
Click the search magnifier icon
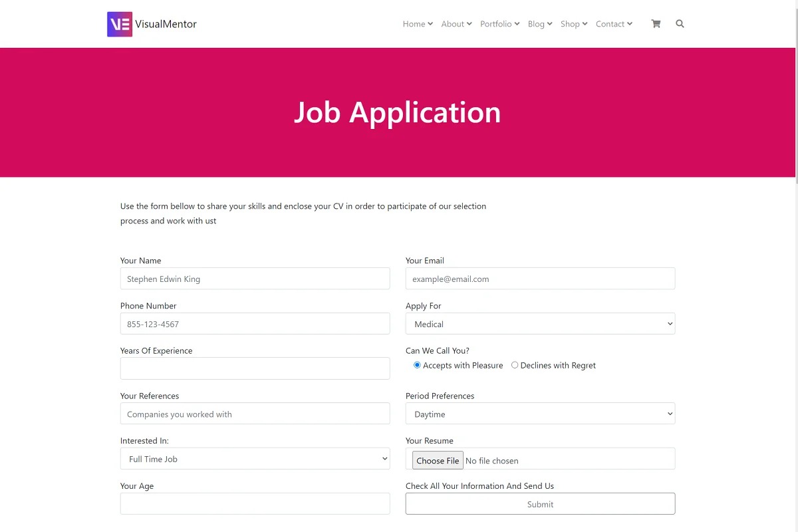(680, 24)
